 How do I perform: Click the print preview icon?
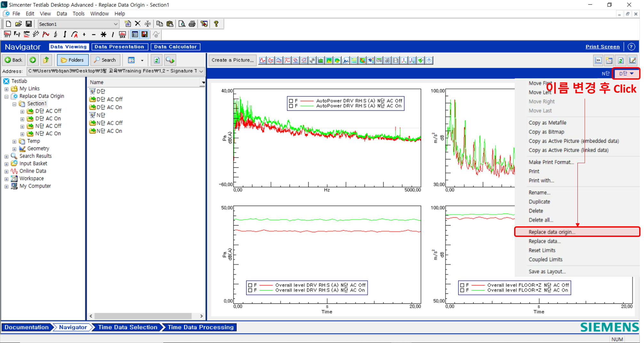pos(182,24)
